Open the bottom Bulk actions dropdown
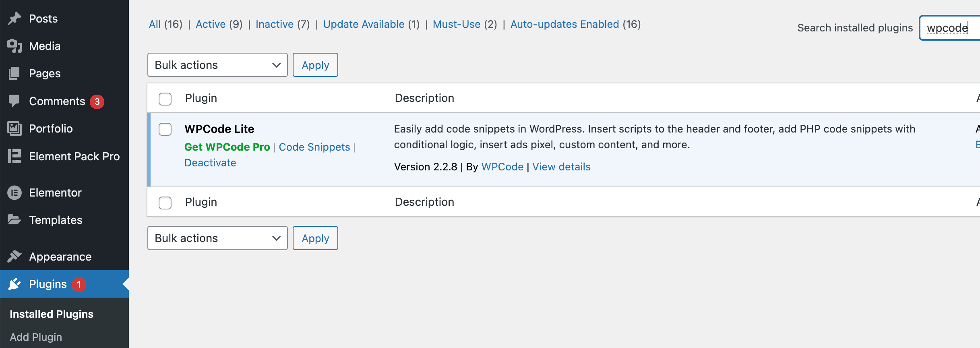The image size is (980, 348). coord(217,238)
